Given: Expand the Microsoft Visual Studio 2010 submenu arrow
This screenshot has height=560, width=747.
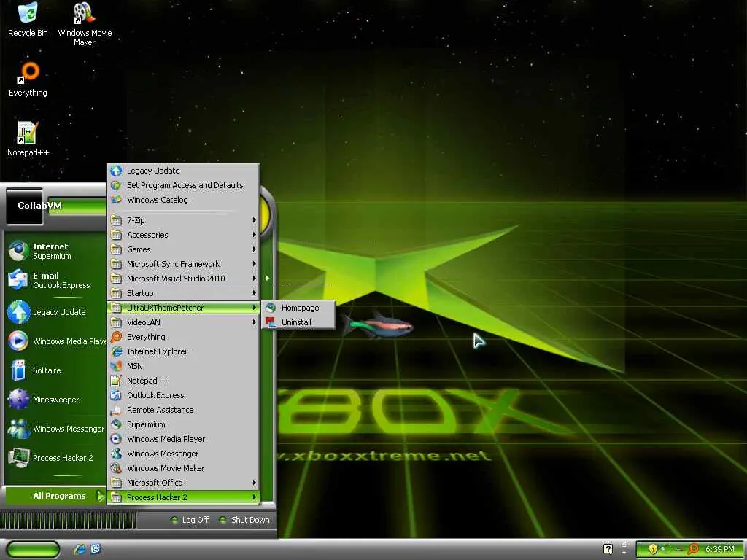Looking at the screenshot, I should point(255,279).
